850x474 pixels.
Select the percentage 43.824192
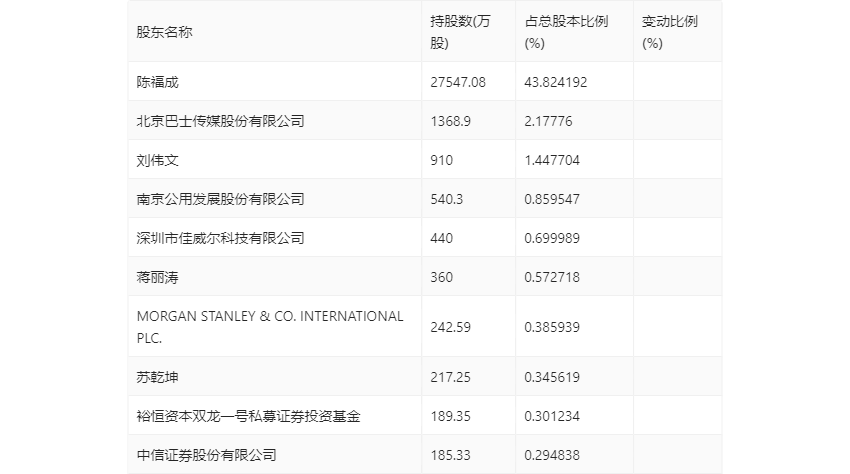(556, 82)
